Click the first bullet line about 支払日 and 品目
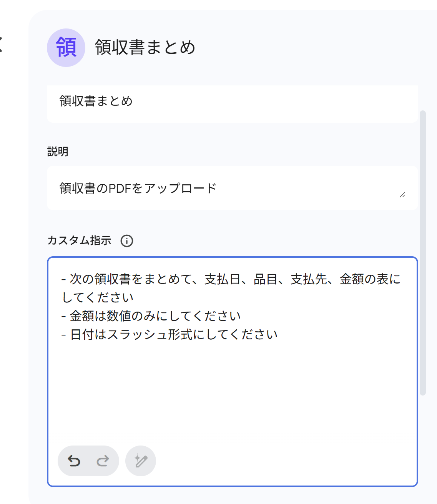Screen dimensions: 437x504 [231, 279]
